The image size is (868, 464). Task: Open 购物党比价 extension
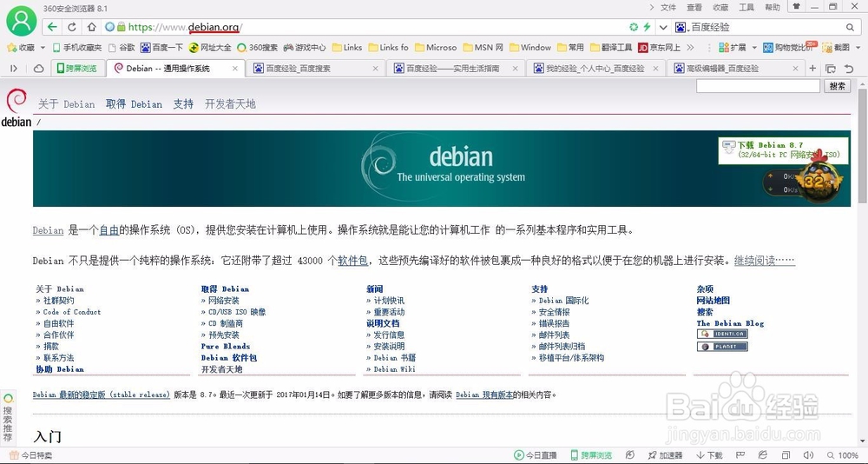click(x=790, y=48)
